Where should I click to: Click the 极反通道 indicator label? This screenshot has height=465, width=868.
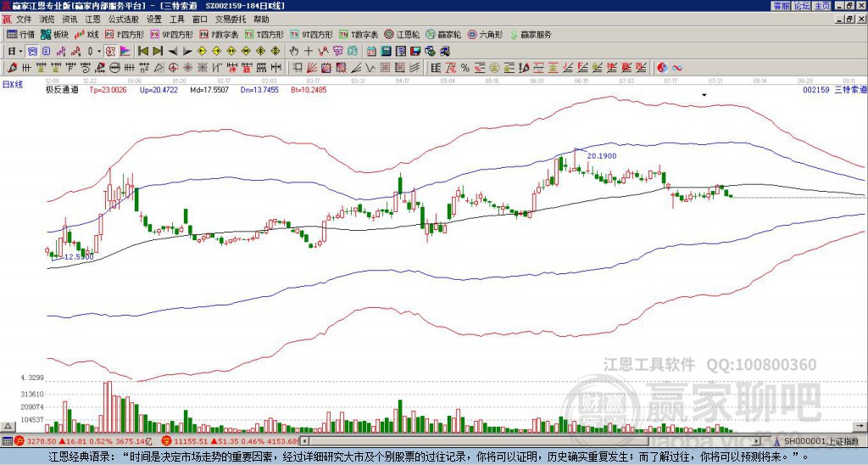pos(61,89)
